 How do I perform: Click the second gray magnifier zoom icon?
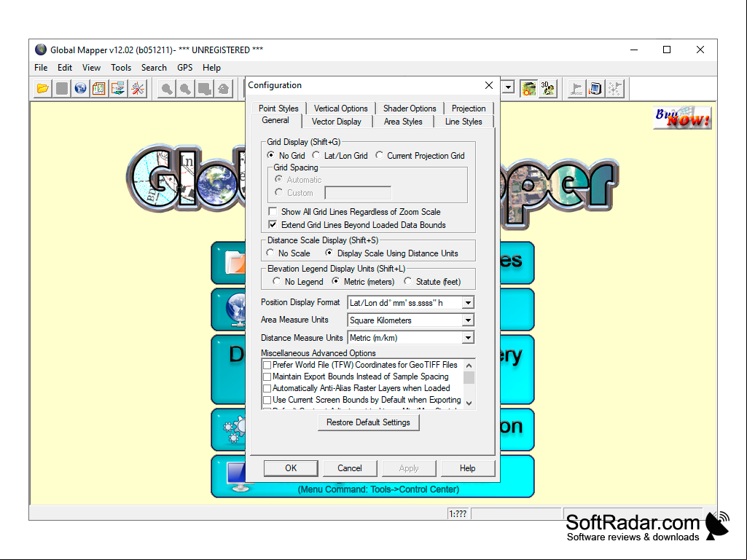[x=186, y=89]
